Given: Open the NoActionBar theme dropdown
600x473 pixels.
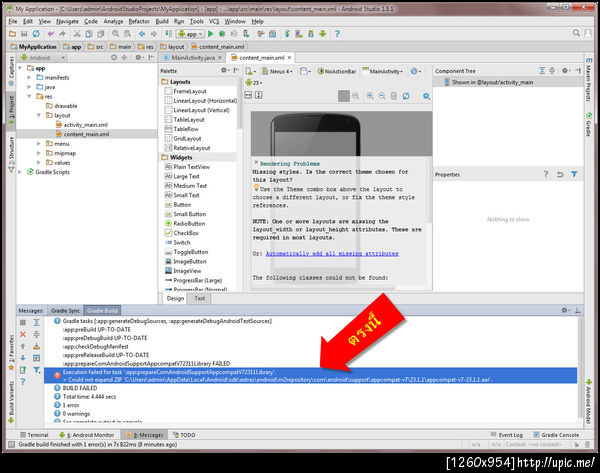Looking at the screenshot, I should point(337,71).
